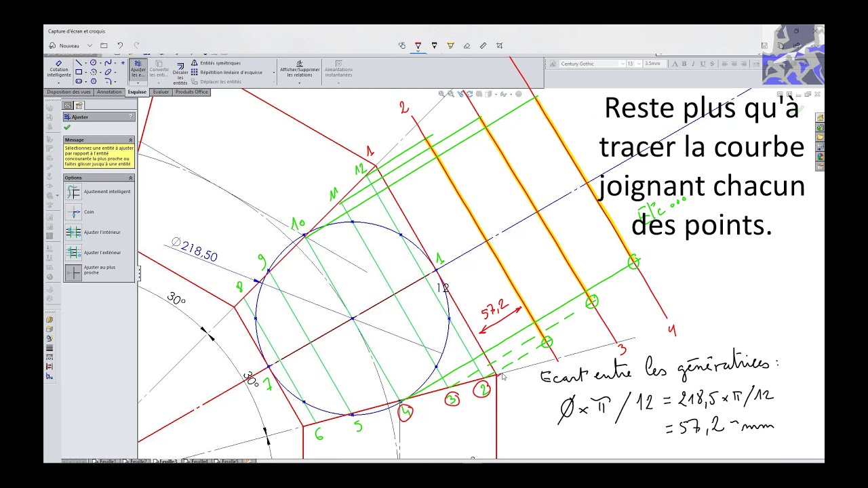This screenshot has width=868, height=488.
Task: Toggle bold text formatting
Action: 684,64
